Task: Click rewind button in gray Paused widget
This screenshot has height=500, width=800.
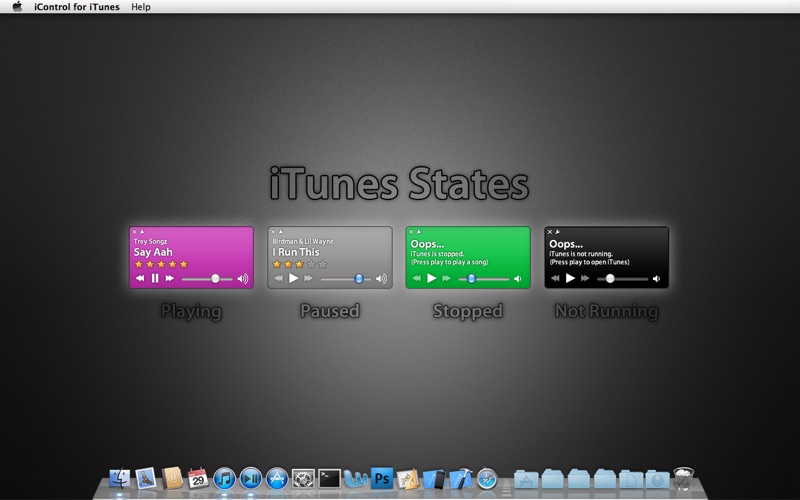Action: (278, 278)
